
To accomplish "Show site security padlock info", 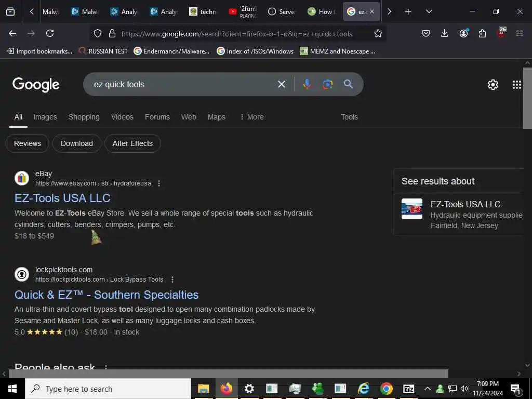I will click(x=112, y=34).
